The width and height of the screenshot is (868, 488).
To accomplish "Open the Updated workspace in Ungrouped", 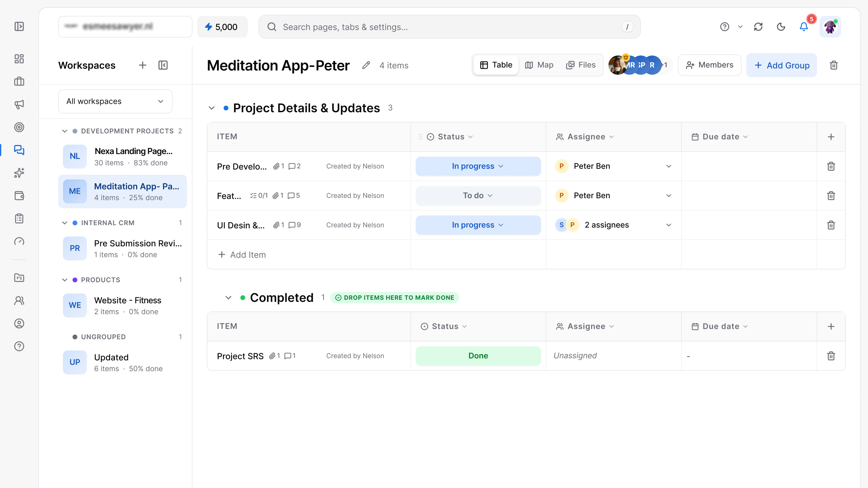I will [123, 363].
